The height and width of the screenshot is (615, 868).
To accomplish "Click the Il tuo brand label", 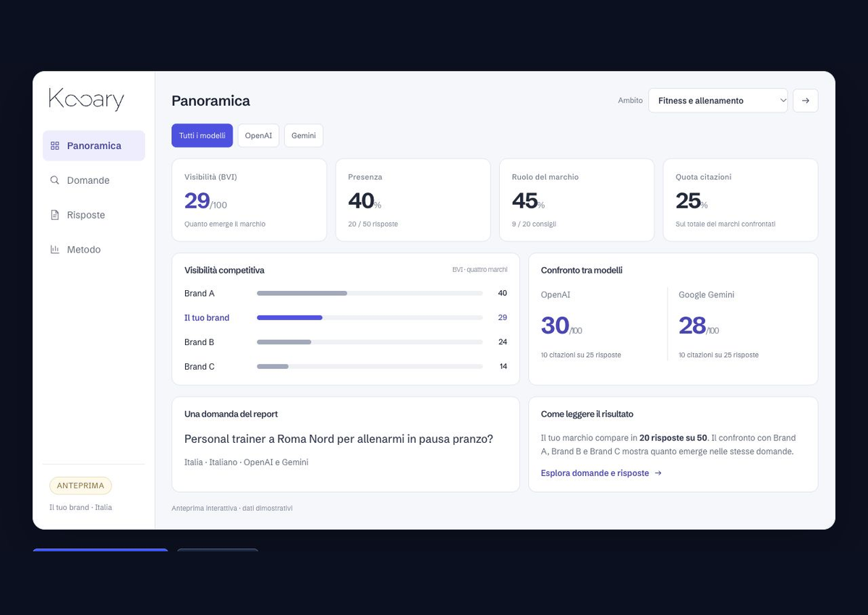I will pos(207,318).
